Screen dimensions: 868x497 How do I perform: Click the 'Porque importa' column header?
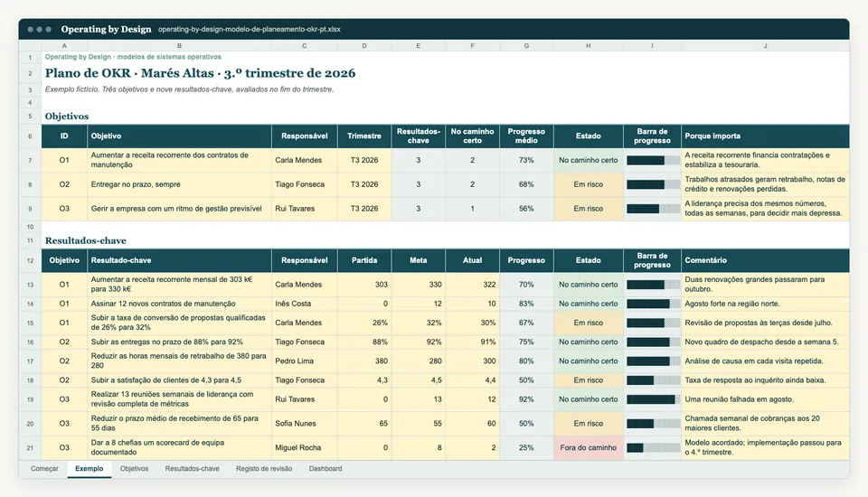tap(765, 136)
